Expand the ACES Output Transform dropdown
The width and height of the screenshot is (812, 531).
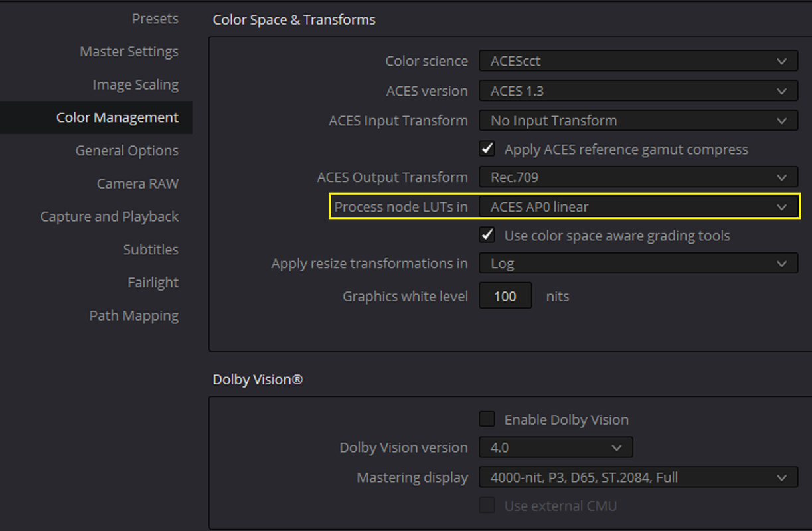(x=638, y=177)
